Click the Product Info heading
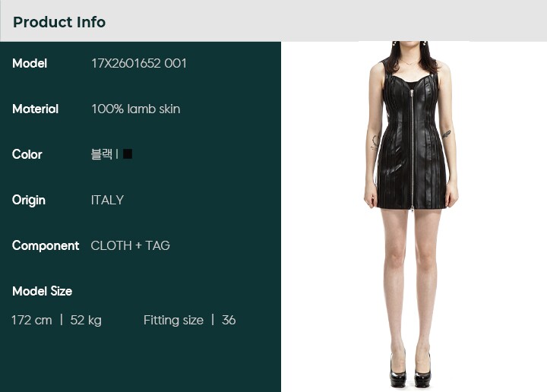 pyautogui.click(x=59, y=22)
